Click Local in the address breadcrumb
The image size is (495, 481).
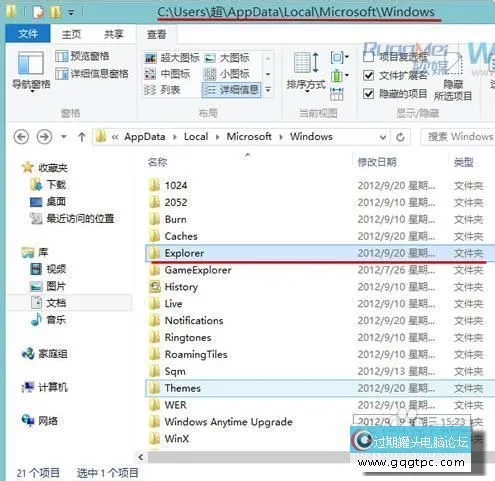[x=196, y=137]
